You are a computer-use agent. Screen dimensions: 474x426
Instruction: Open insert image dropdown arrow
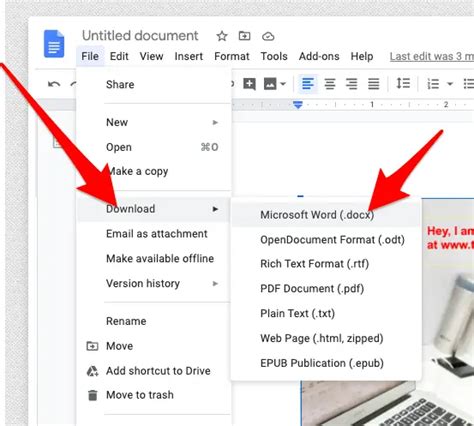coord(283,84)
